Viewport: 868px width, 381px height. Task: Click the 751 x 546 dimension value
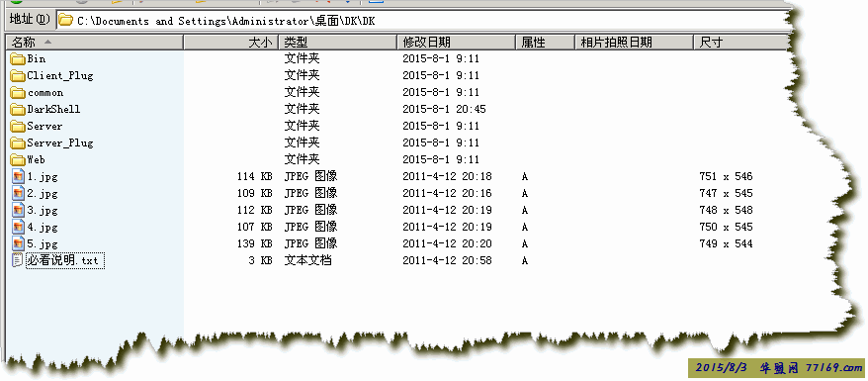tap(726, 177)
